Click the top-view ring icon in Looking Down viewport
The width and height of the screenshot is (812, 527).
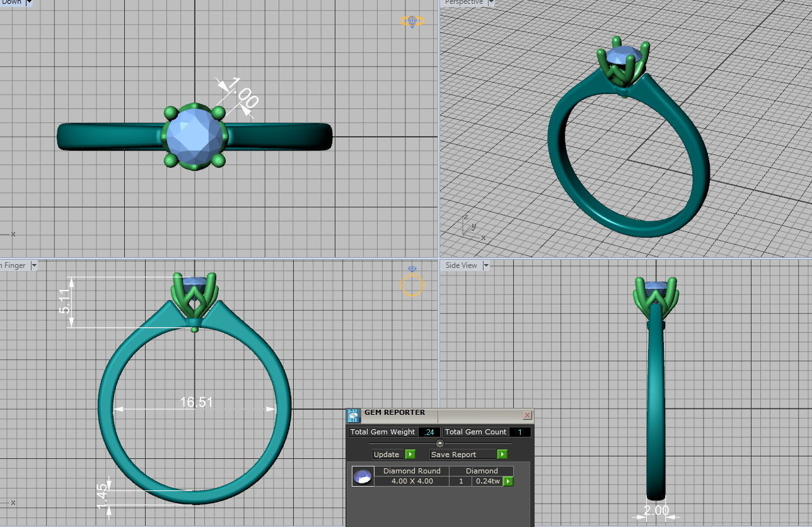click(x=412, y=21)
